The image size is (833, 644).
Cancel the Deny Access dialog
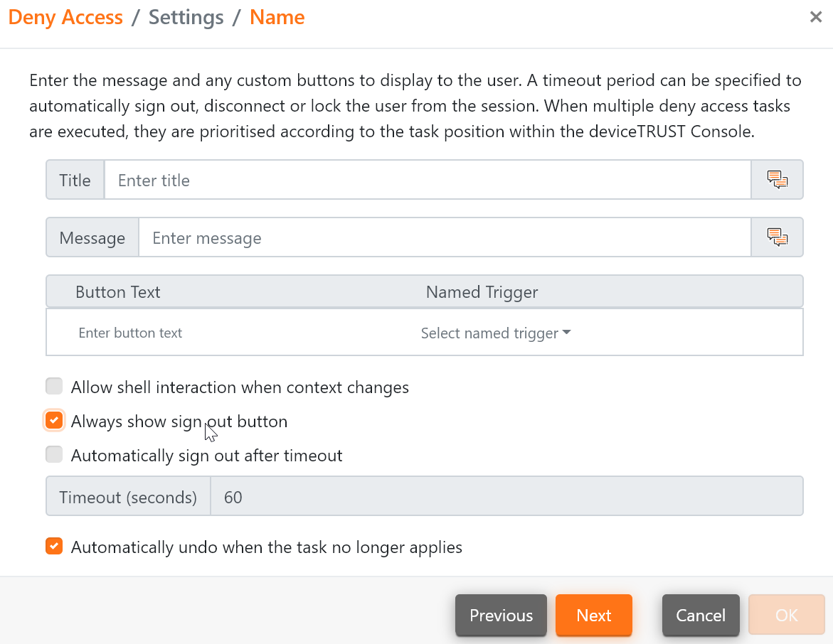point(701,615)
